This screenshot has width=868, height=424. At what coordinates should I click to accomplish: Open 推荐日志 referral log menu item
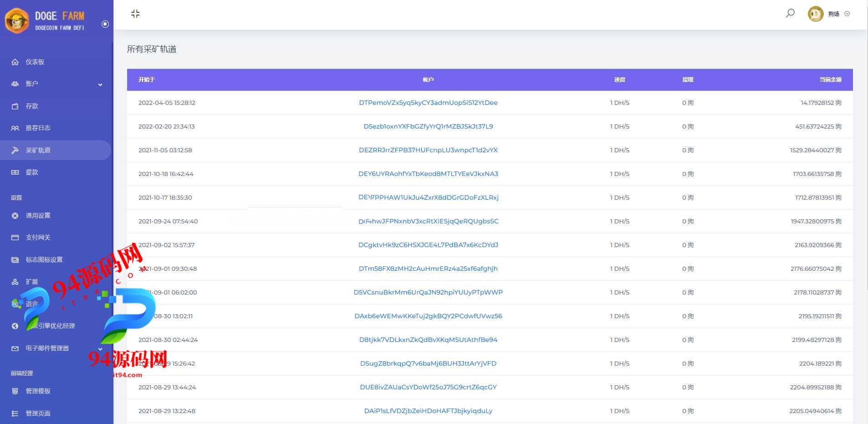pyautogui.click(x=38, y=128)
